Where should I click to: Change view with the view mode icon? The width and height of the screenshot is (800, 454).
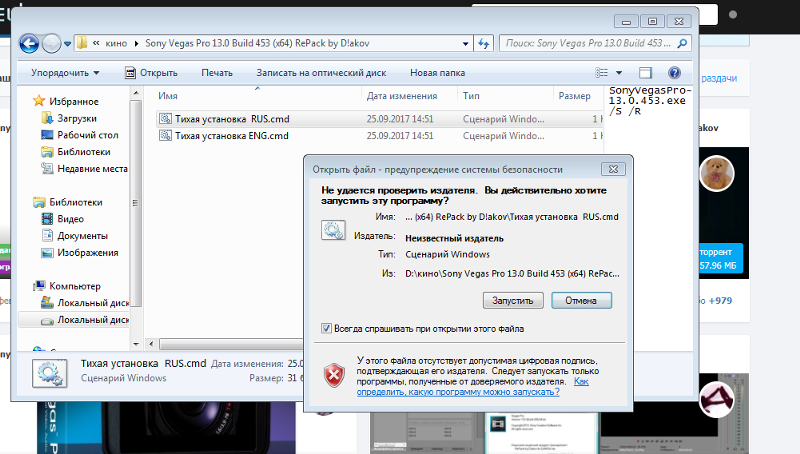(602, 73)
